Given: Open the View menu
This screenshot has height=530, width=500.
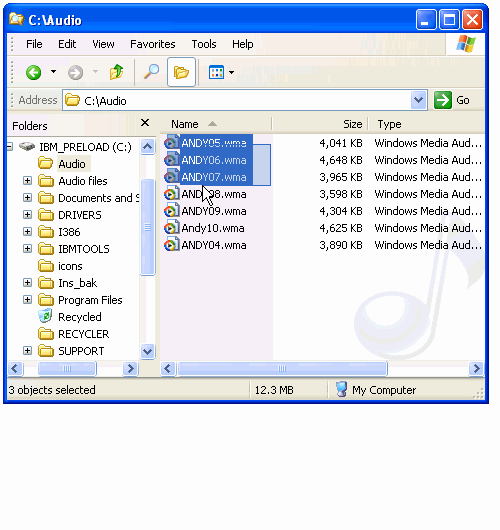Looking at the screenshot, I should click(103, 44).
